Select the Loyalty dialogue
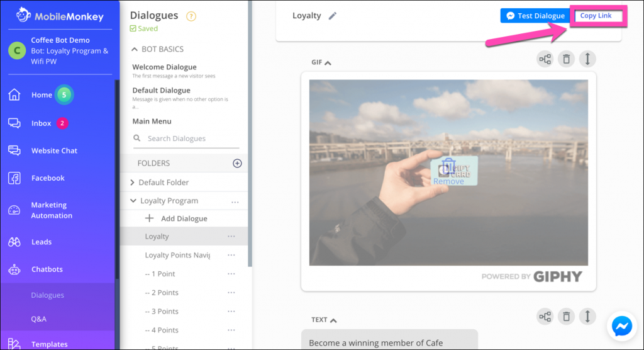Viewport: 644px width, 350px height. [x=157, y=236]
